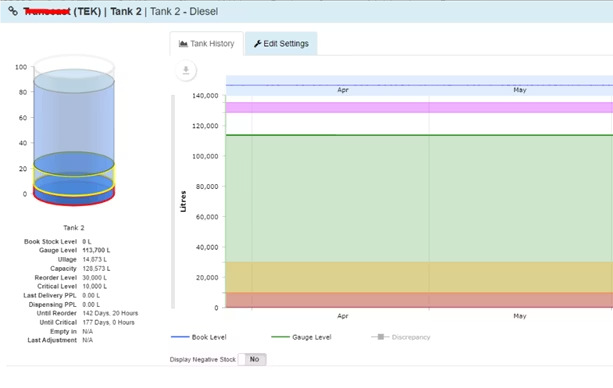Screen dimensions: 613x388
Task: Click the 140,000 y-axis label
Action: (x=205, y=95)
